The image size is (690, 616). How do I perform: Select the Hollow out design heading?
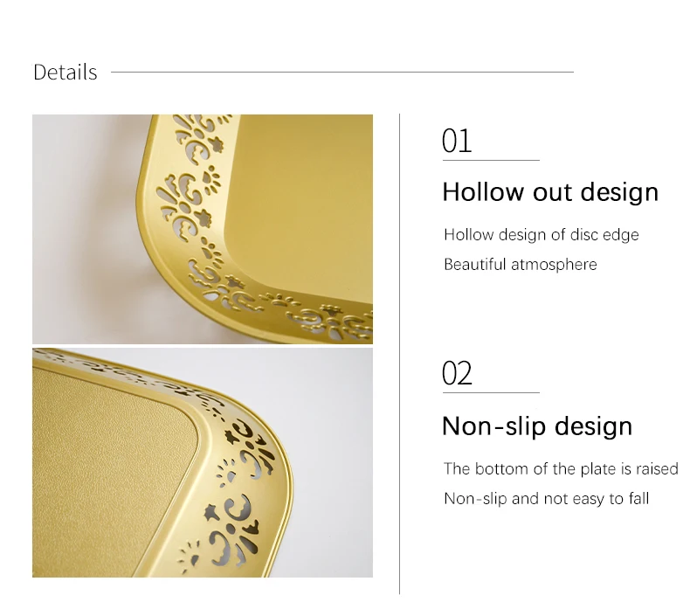click(550, 192)
